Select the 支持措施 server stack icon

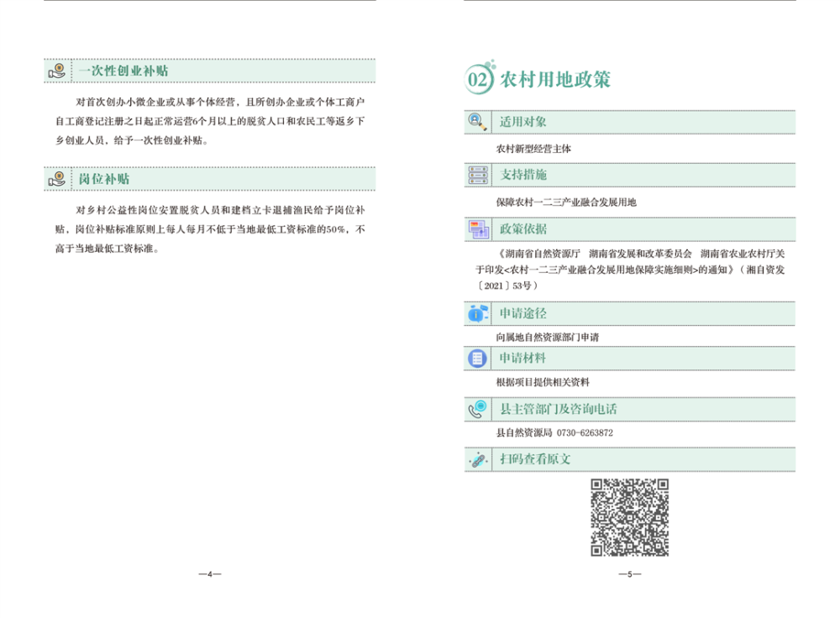477,175
